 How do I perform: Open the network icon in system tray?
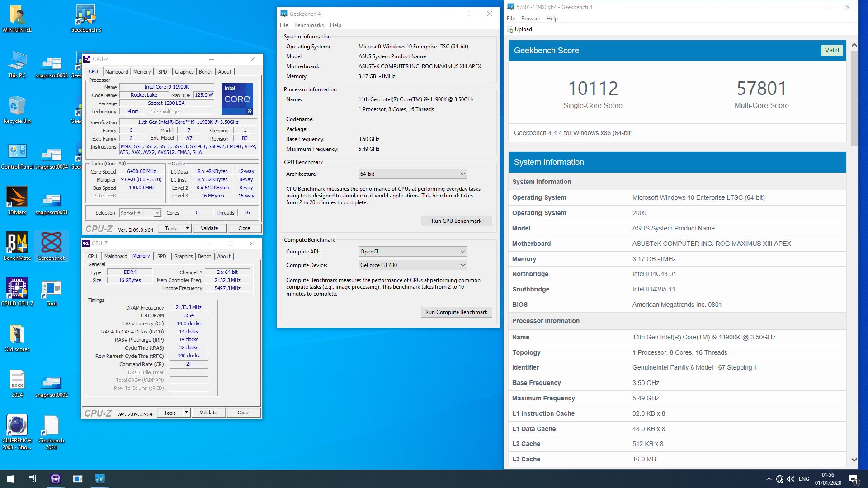tap(780, 479)
